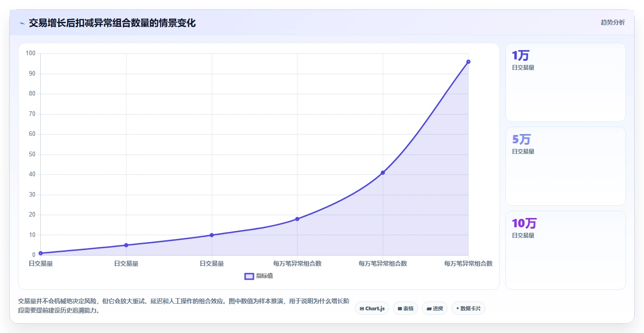Screen dimensions: 644x333
Task: Click the y-axis label 90
Action: click(x=32, y=74)
